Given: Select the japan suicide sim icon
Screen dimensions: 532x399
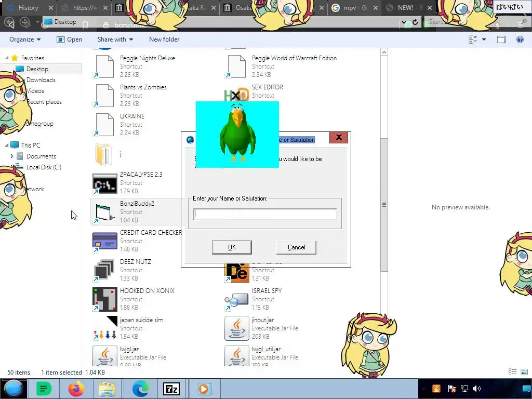Looking at the screenshot, I should click(104, 328).
